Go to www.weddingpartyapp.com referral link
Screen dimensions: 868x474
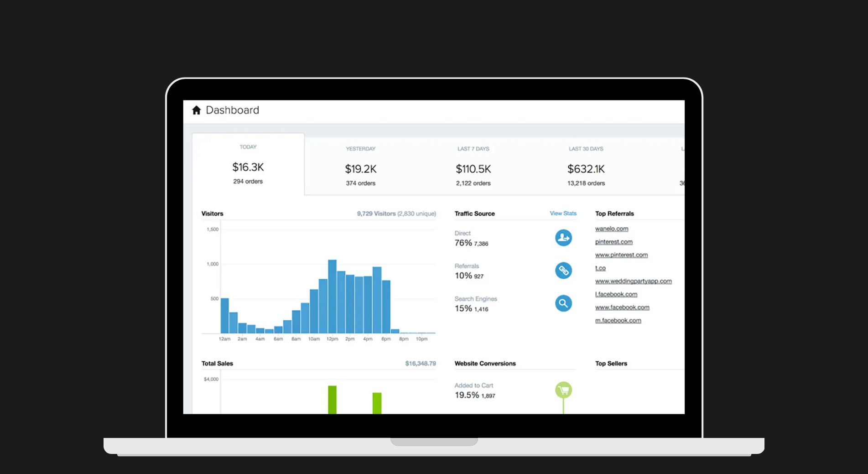pyautogui.click(x=634, y=281)
